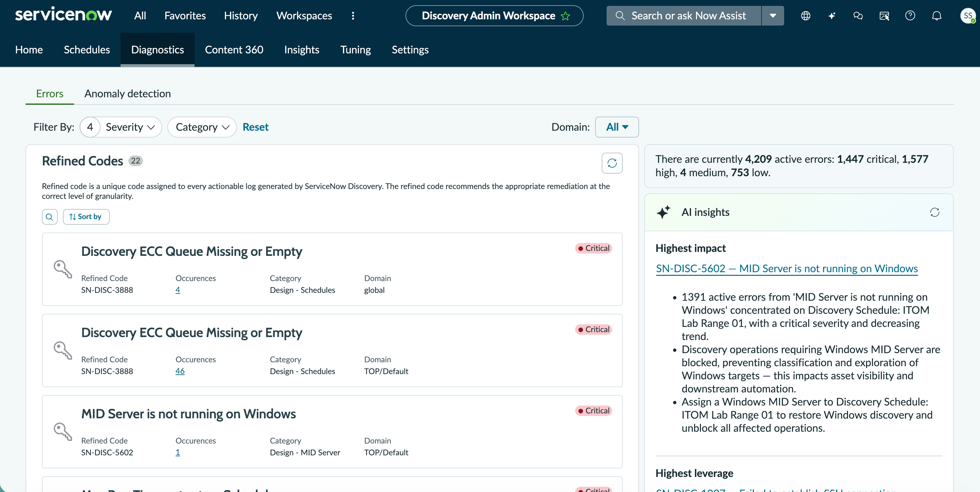Viewport: 980px width, 492px height.
Task: Go to the Home tab
Action: (x=29, y=49)
